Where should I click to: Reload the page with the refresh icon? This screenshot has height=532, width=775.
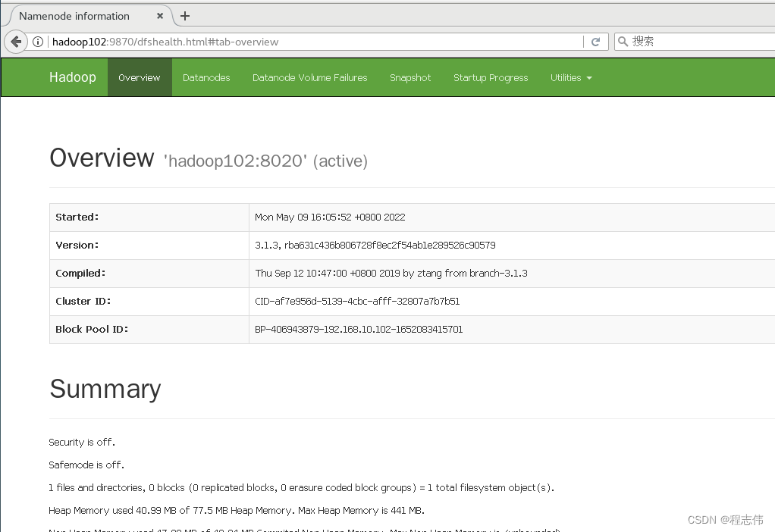595,42
